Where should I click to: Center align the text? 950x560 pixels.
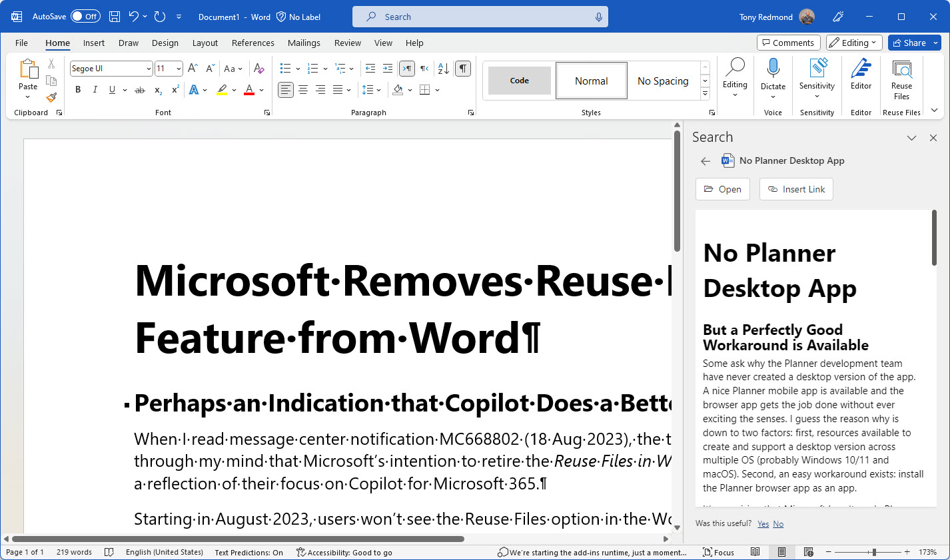tap(303, 89)
